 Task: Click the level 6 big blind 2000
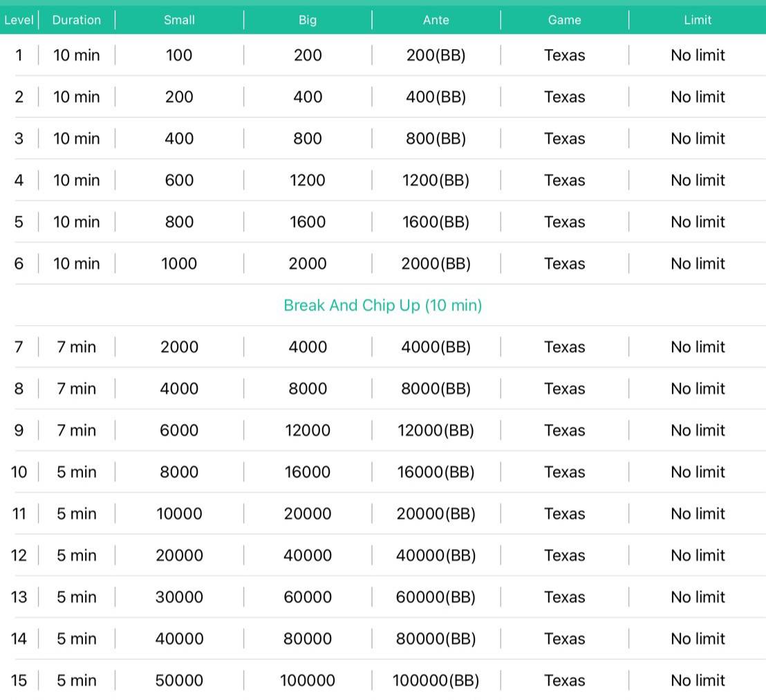pyautogui.click(x=308, y=264)
